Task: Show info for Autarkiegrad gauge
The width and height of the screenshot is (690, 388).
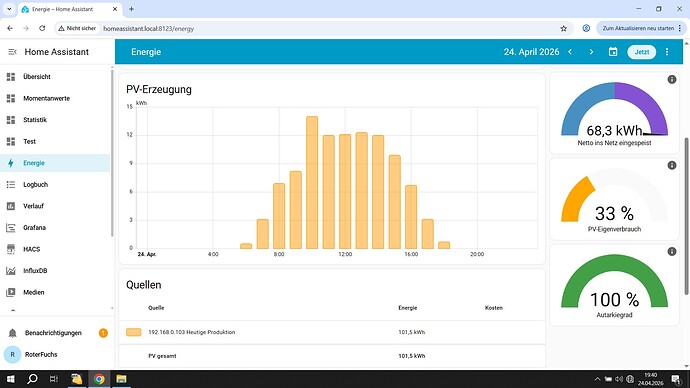Action: [672, 252]
